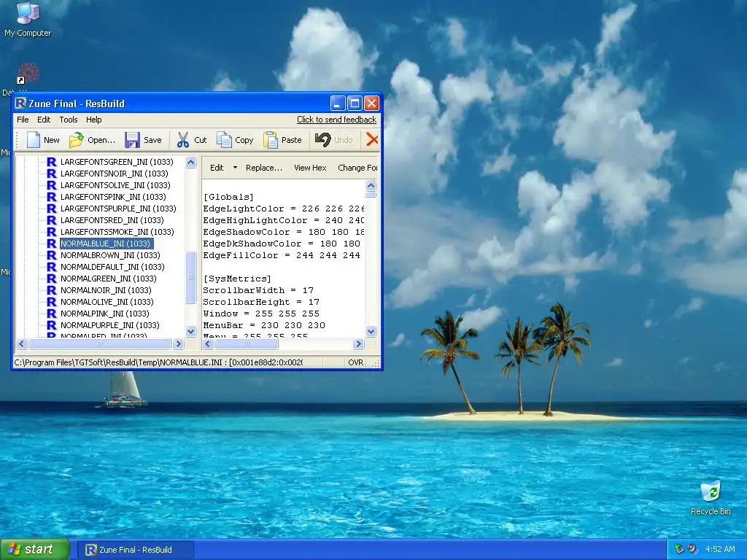Select NORMALOLIVE_INI (1033) resource
The height and width of the screenshot is (560, 747).
coord(107,302)
